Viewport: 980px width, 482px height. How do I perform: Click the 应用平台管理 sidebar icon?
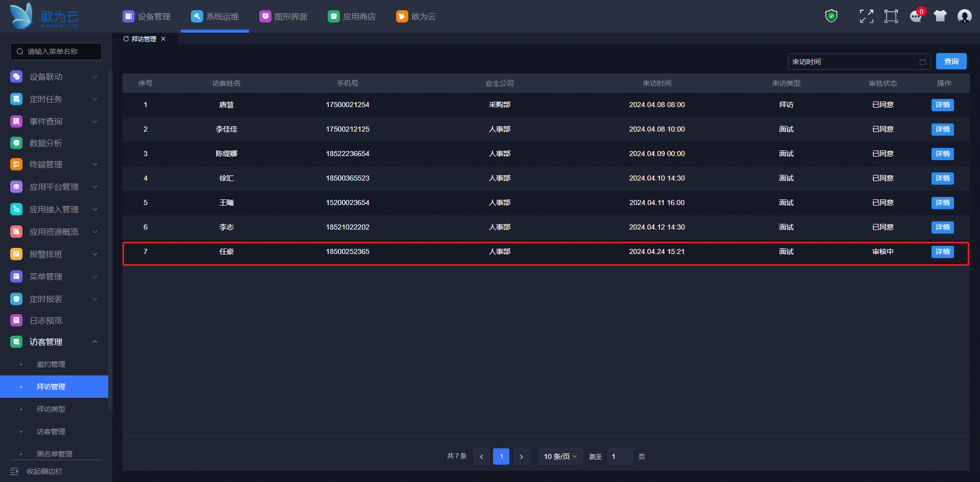tap(16, 187)
